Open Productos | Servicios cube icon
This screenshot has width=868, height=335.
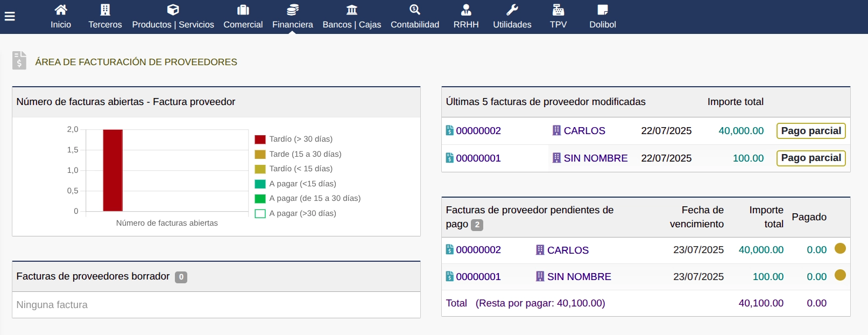coord(173,10)
